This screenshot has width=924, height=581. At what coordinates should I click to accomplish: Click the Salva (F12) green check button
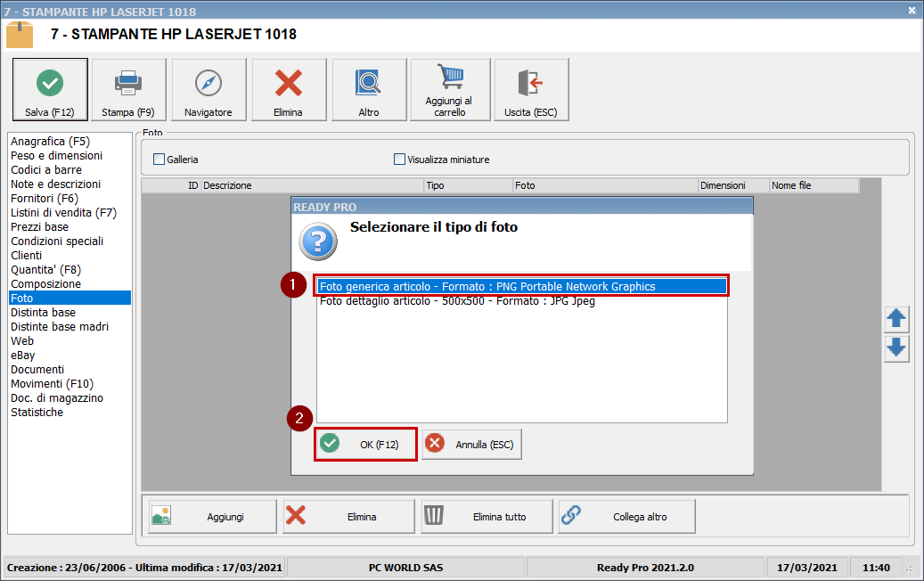tap(50, 90)
